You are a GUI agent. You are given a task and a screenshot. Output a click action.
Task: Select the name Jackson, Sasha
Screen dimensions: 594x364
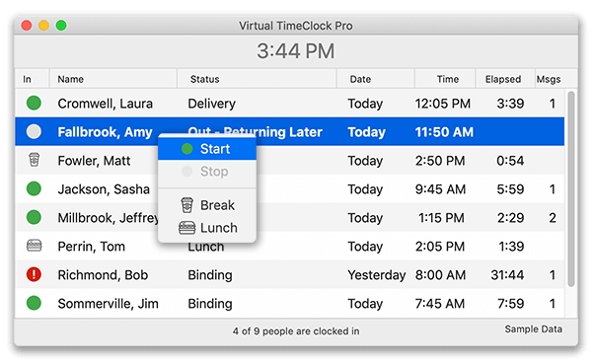click(104, 189)
